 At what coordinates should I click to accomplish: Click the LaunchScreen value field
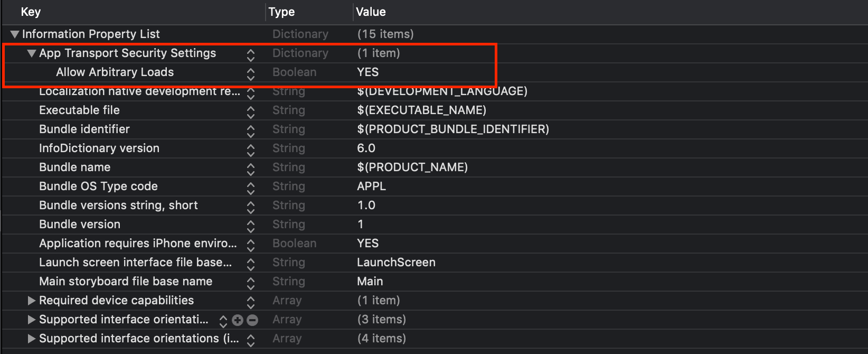click(396, 262)
